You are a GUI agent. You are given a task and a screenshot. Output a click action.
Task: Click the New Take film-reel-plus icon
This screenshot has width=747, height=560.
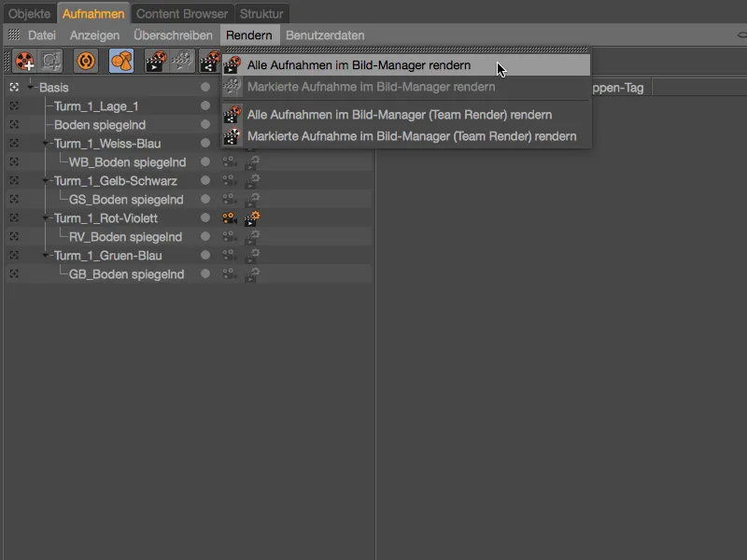click(x=25, y=61)
